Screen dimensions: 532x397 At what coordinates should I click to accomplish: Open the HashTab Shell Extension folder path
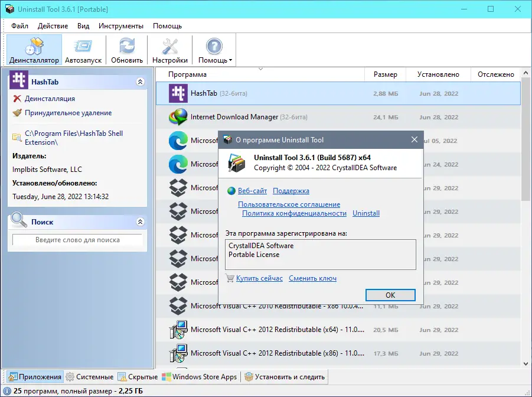point(74,138)
